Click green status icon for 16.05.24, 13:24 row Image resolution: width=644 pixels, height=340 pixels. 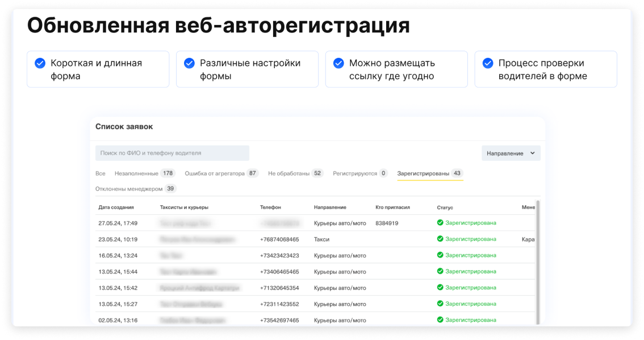pyautogui.click(x=440, y=255)
